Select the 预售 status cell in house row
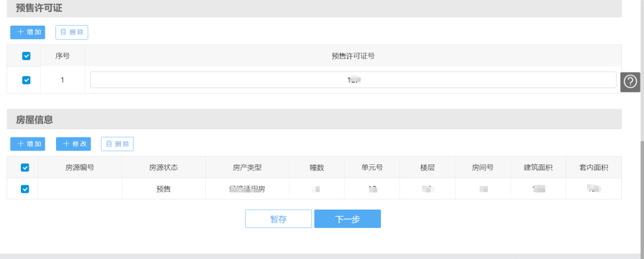The image size is (644, 259). tap(163, 189)
